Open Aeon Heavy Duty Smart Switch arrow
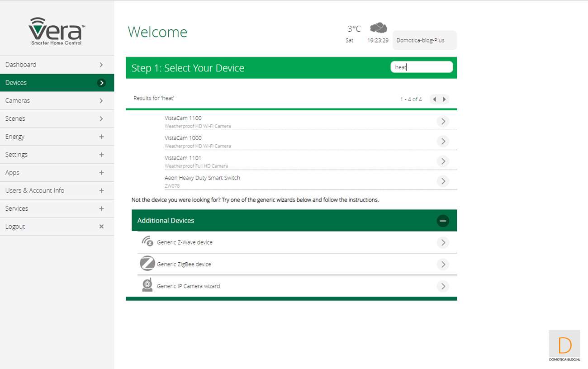588x369 pixels. pos(443,181)
